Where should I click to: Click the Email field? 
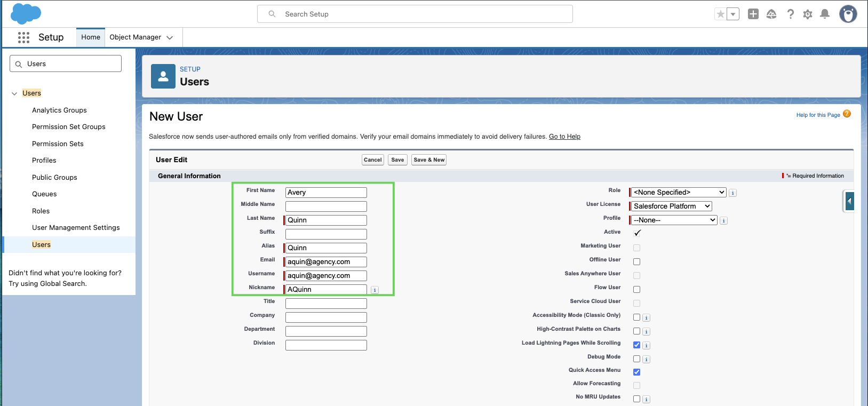coord(326,262)
